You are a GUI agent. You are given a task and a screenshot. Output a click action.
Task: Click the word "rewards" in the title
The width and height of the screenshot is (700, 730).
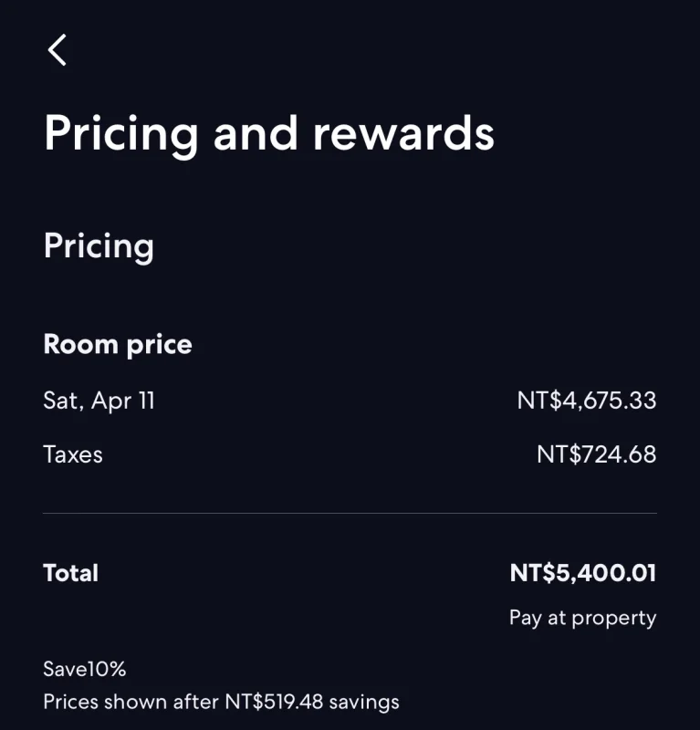click(403, 132)
